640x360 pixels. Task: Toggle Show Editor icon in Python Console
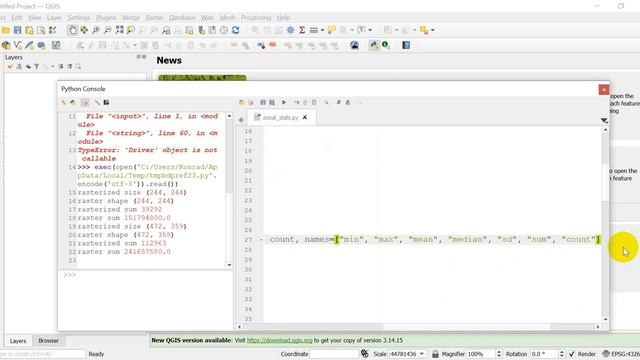[x=85, y=102]
